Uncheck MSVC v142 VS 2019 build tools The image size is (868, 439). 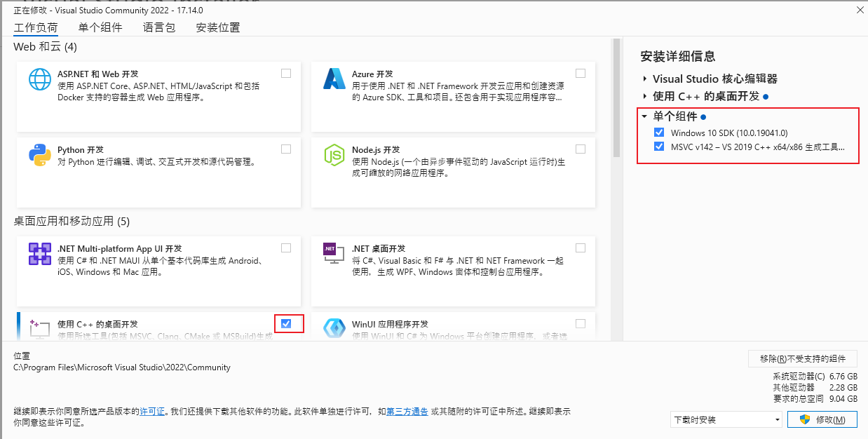click(659, 147)
